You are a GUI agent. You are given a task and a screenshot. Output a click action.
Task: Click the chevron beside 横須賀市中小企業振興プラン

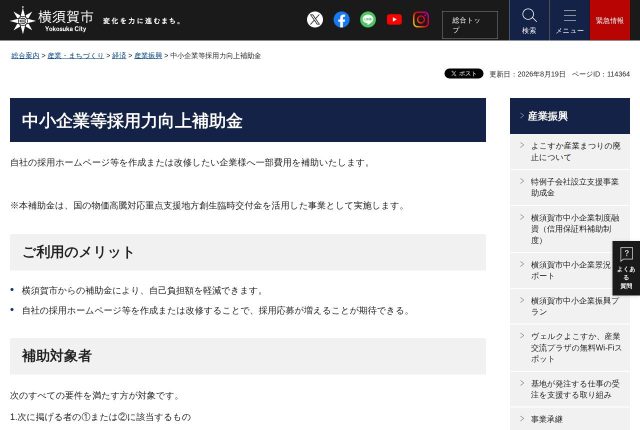(522, 300)
